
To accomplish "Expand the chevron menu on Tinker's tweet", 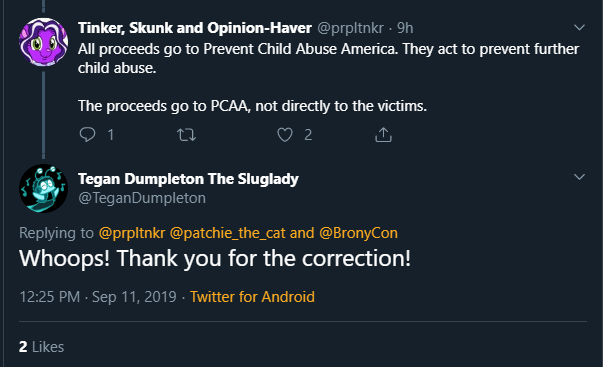I will [579, 28].
